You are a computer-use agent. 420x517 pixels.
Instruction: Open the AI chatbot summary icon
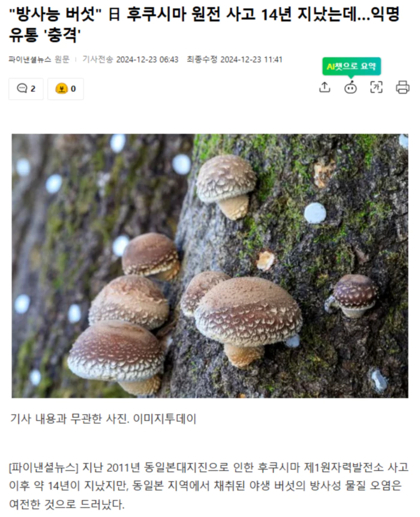pyautogui.click(x=350, y=88)
